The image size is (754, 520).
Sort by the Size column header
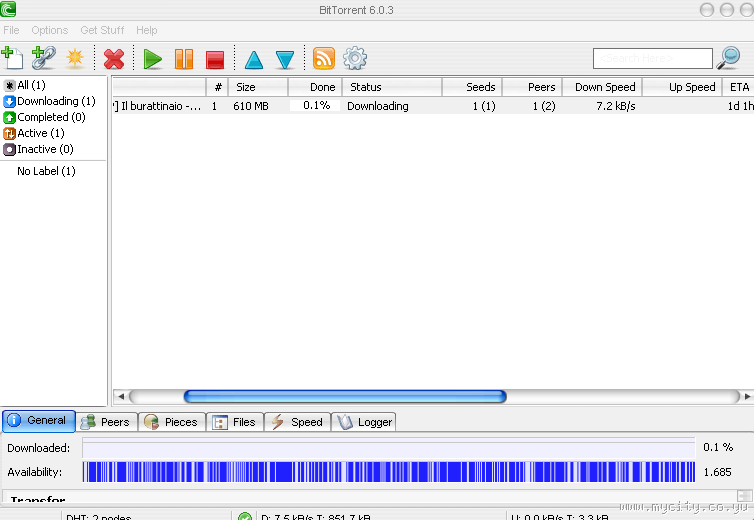tap(258, 87)
